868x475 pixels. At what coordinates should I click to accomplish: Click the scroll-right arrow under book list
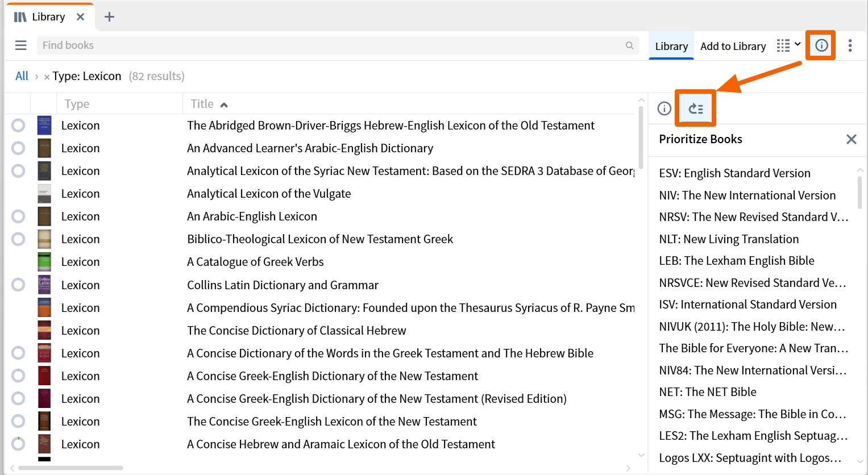(628, 468)
